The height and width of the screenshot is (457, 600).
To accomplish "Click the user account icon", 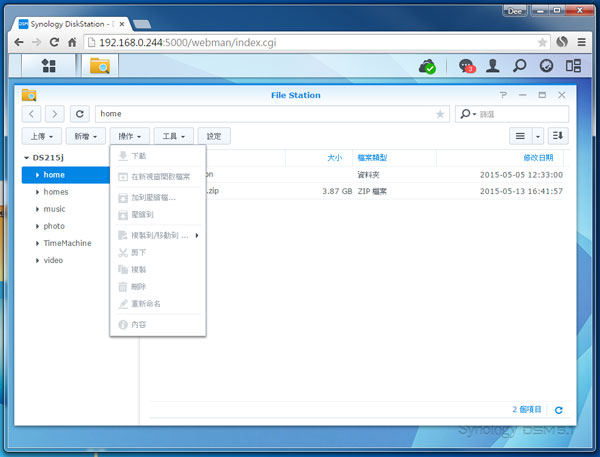I will tap(493, 66).
